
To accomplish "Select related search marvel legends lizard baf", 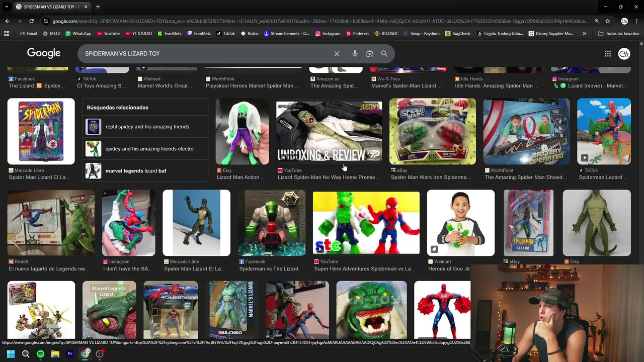I will tap(145, 171).
